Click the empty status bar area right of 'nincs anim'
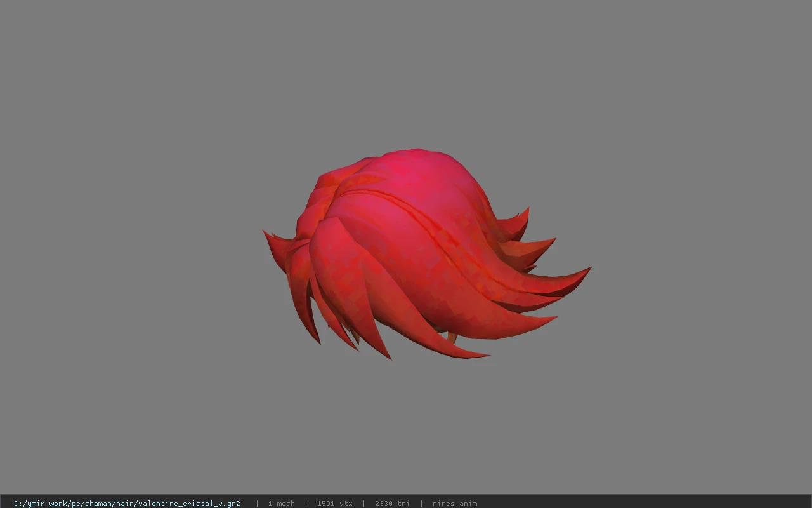The height and width of the screenshot is (508, 812). pos(644,504)
